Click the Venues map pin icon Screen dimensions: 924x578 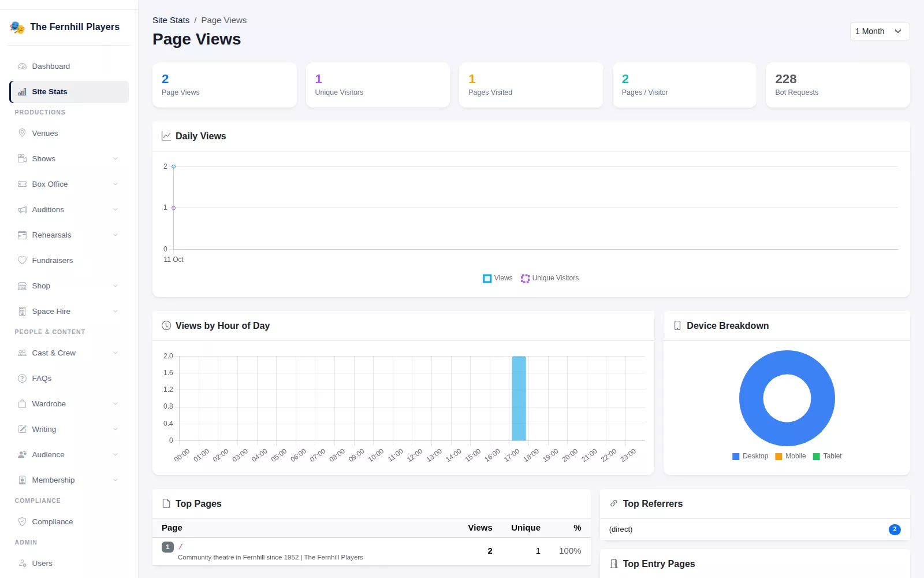22,133
